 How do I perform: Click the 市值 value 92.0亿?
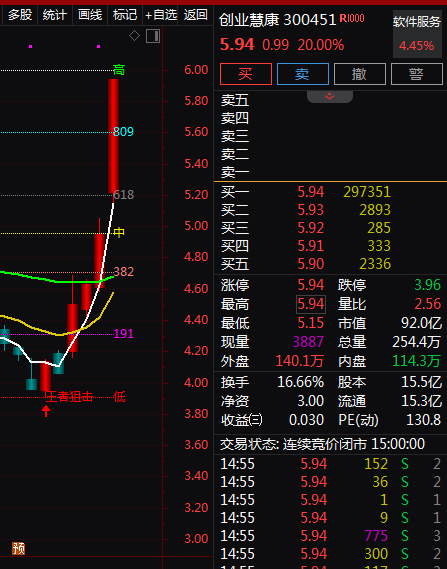[421, 323]
